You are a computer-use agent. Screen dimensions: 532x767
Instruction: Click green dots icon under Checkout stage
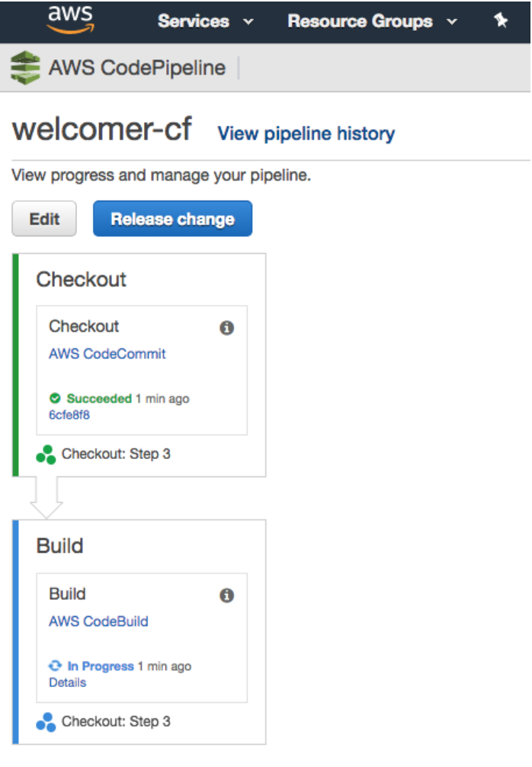(46, 454)
